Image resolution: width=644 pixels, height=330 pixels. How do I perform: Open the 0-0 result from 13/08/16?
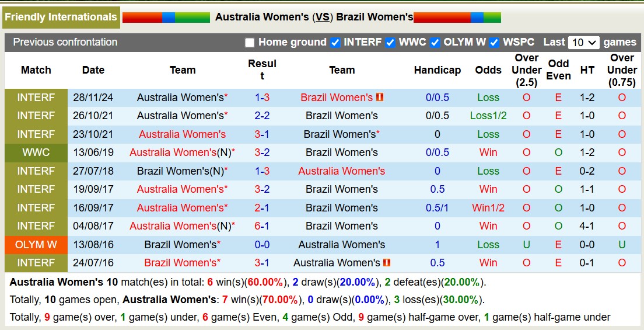[262, 245]
